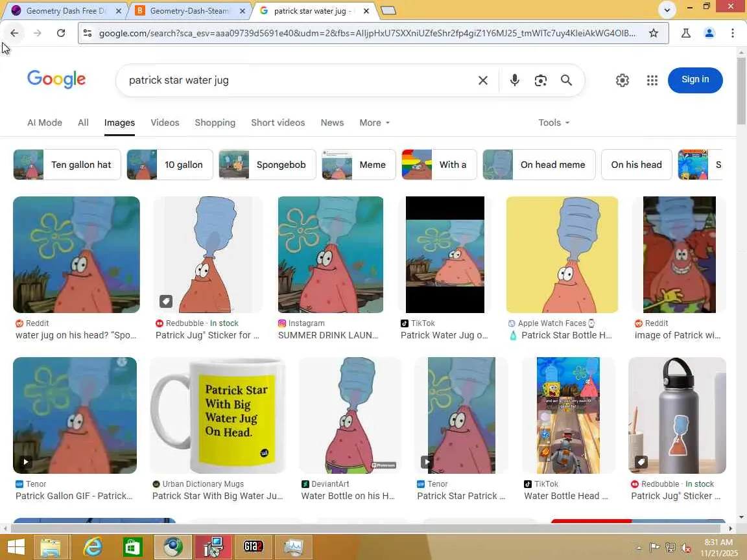747x560 pixels.
Task: Open the Windows Start button
Action: pyautogui.click(x=16, y=546)
